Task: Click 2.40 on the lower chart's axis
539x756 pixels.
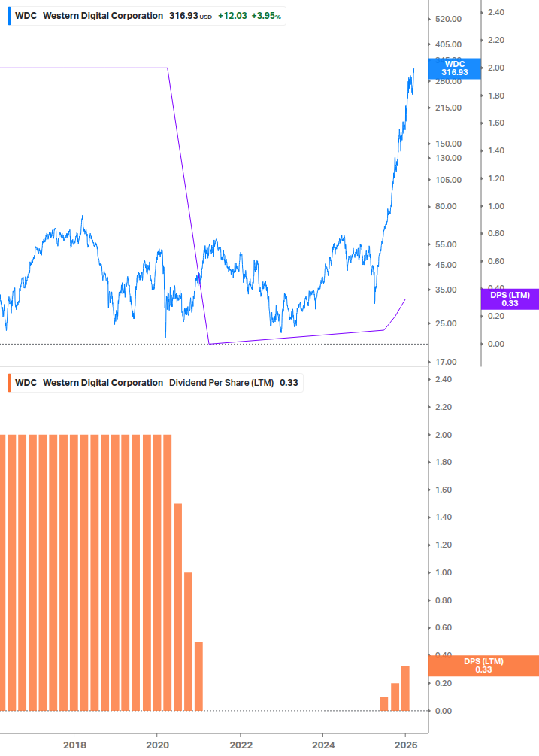Action: tap(444, 379)
